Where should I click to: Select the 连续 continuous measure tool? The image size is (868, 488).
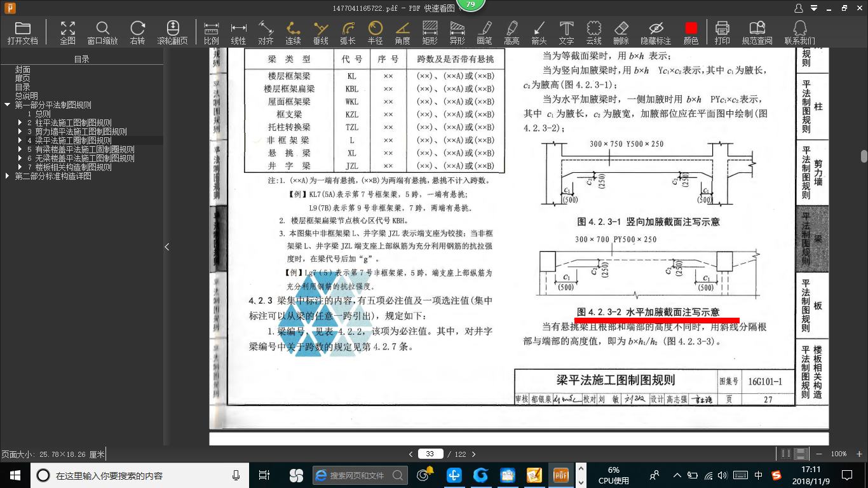[293, 32]
